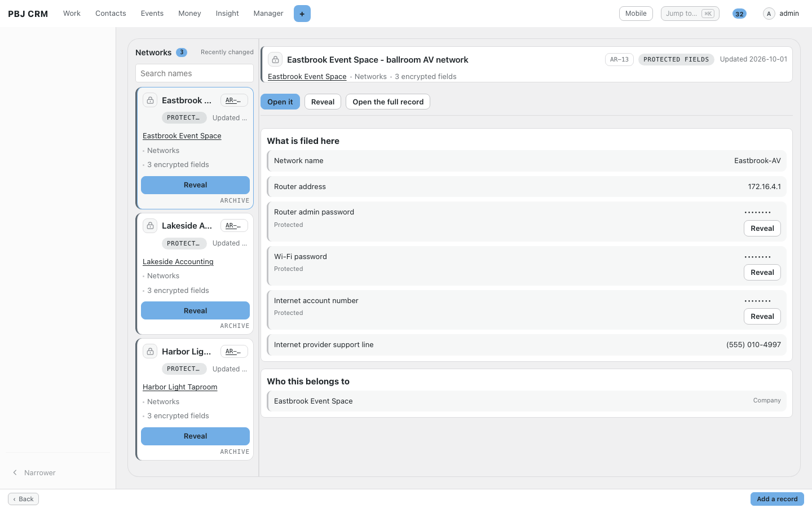This screenshot has width=812, height=508.
Task: Open the Money menu
Action: pyautogui.click(x=189, y=14)
